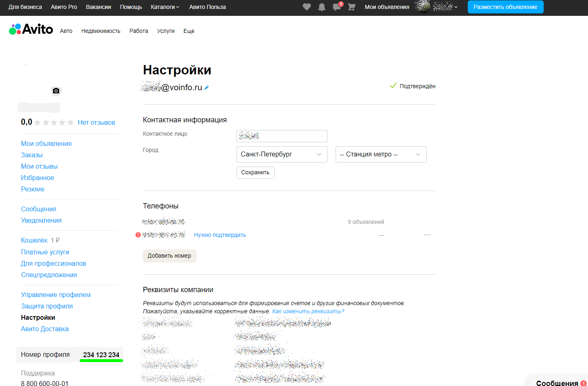
Task: Open Сообщения in sidebar
Action: (39, 209)
